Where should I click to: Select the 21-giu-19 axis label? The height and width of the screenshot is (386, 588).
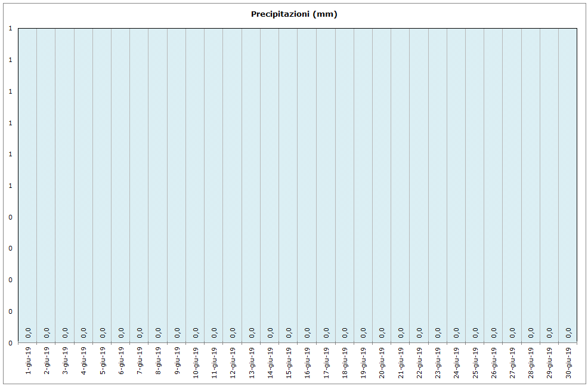click(401, 362)
